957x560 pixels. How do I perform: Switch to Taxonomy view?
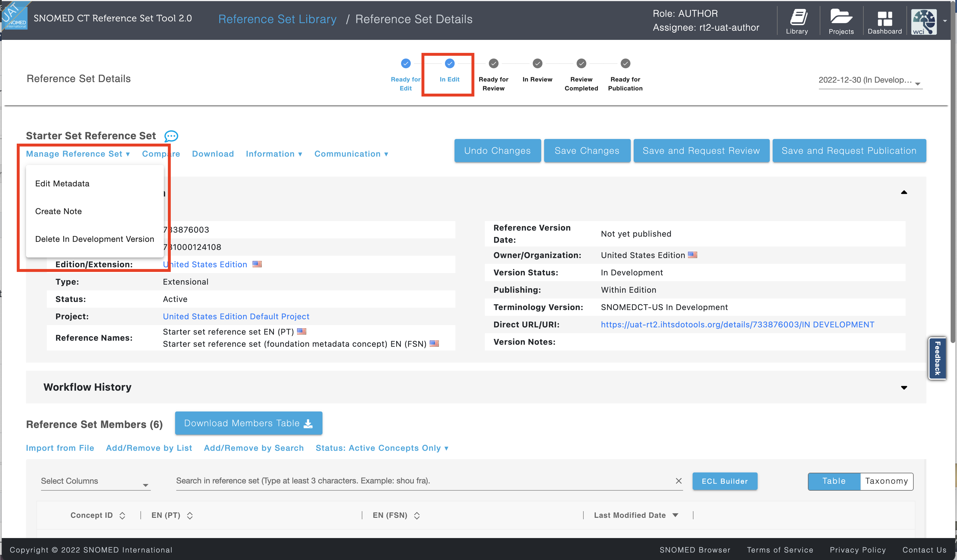886,481
